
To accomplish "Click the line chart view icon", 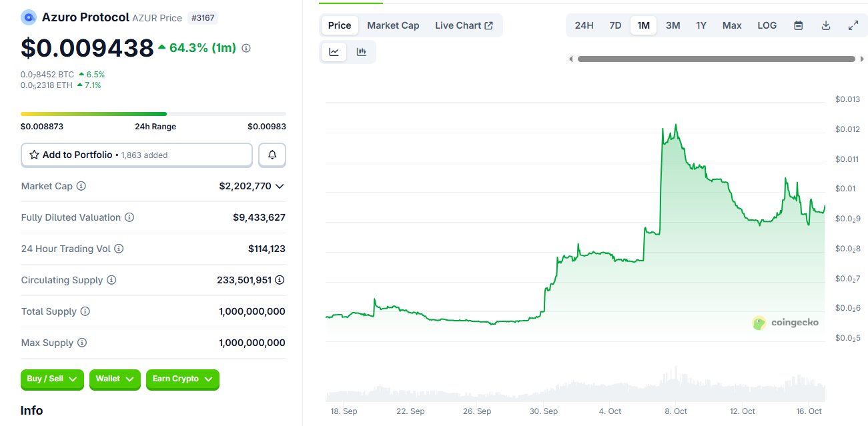I will point(334,52).
